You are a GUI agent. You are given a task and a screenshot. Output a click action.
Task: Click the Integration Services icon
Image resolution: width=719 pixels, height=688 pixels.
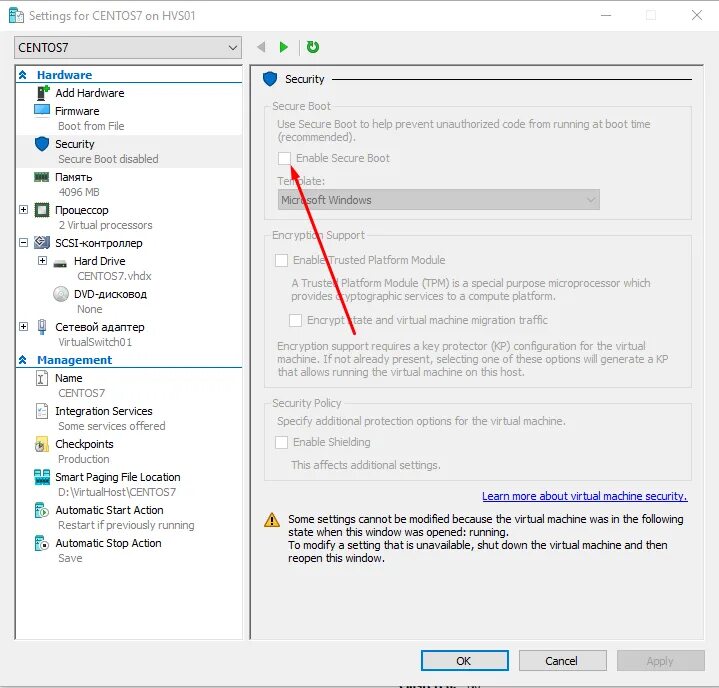coord(42,411)
